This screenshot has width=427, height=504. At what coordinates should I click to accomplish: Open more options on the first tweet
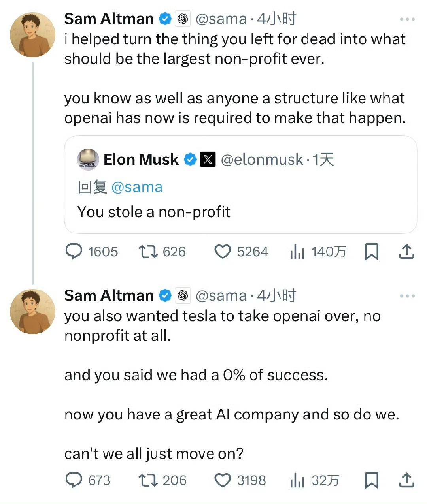pos(407,19)
